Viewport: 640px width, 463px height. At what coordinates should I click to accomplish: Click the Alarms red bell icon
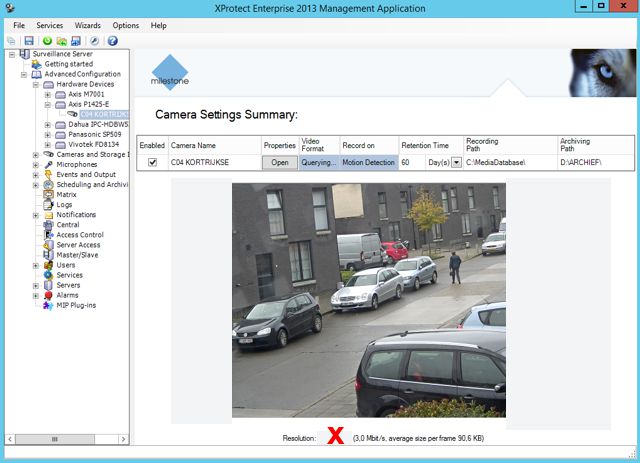coord(49,295)
